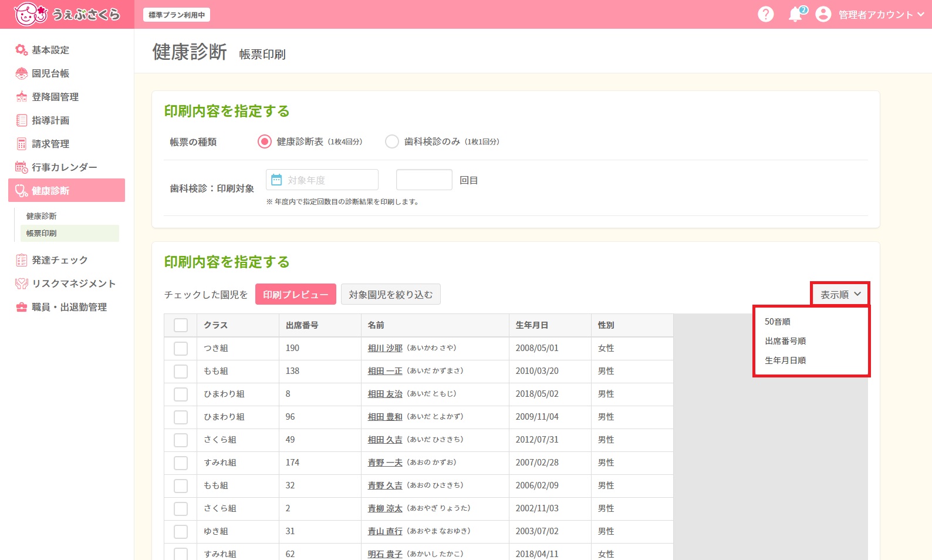932x560 pixels.
Task: Sort by 生年月日順
Action: pos(785,360)
